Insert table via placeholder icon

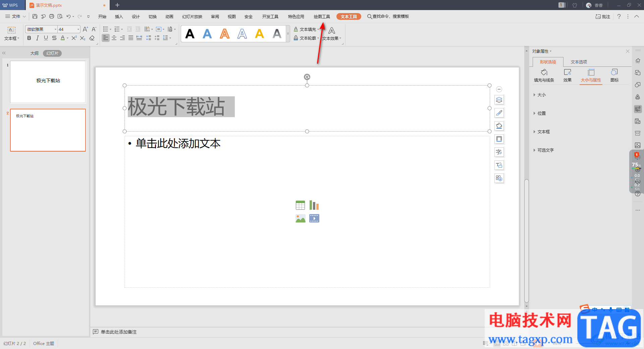[300, 205]
